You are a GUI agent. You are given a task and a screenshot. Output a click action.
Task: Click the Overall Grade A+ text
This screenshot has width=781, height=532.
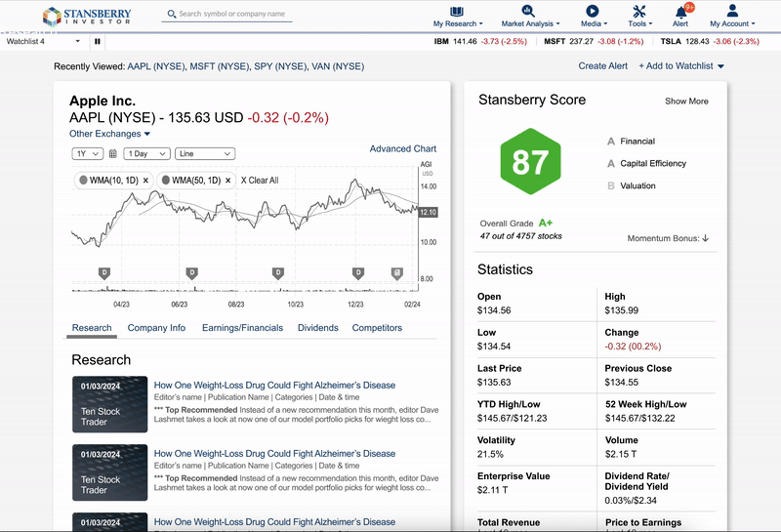516,224
